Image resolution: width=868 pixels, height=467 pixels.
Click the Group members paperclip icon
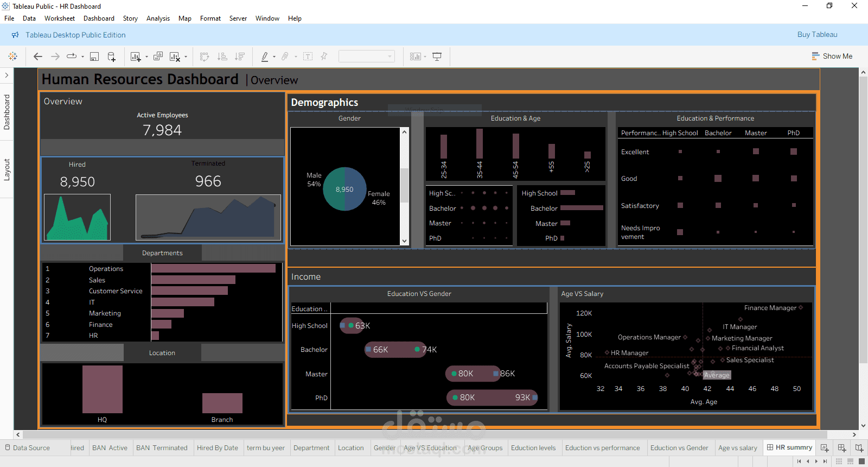pos(285,56)
